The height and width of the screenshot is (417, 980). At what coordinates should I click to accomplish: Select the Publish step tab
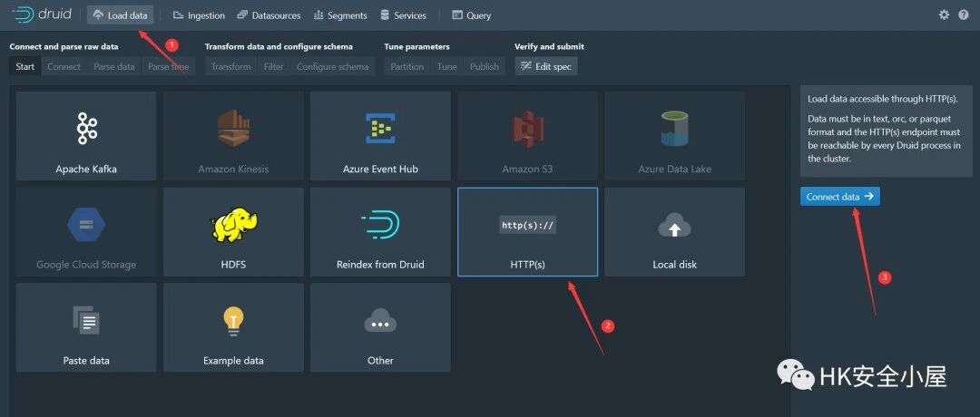point(485,66)
